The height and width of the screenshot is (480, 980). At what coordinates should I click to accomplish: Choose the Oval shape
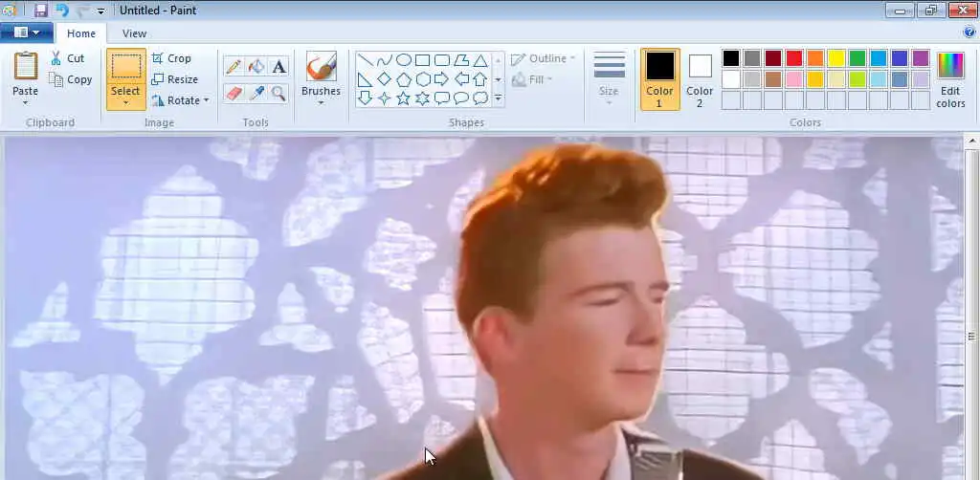pos(404,60)
